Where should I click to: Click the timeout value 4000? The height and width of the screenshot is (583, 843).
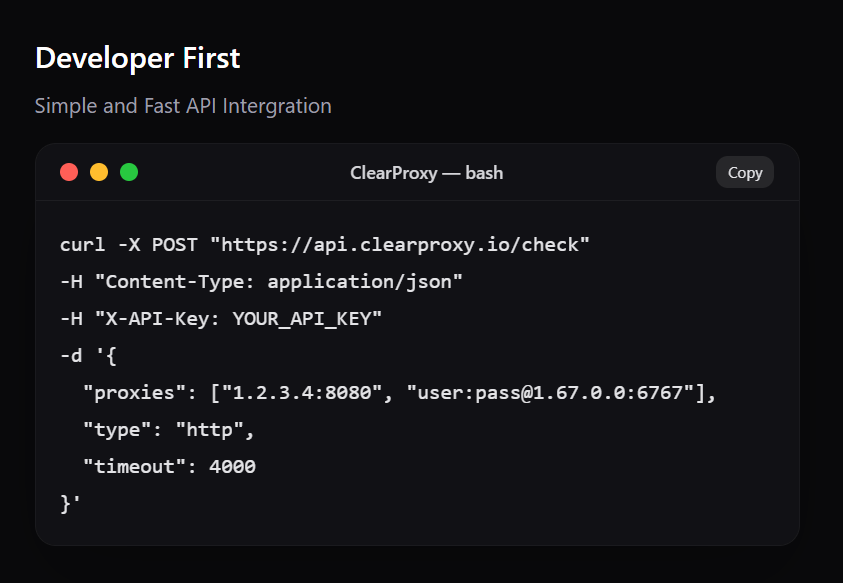point(235,466)
